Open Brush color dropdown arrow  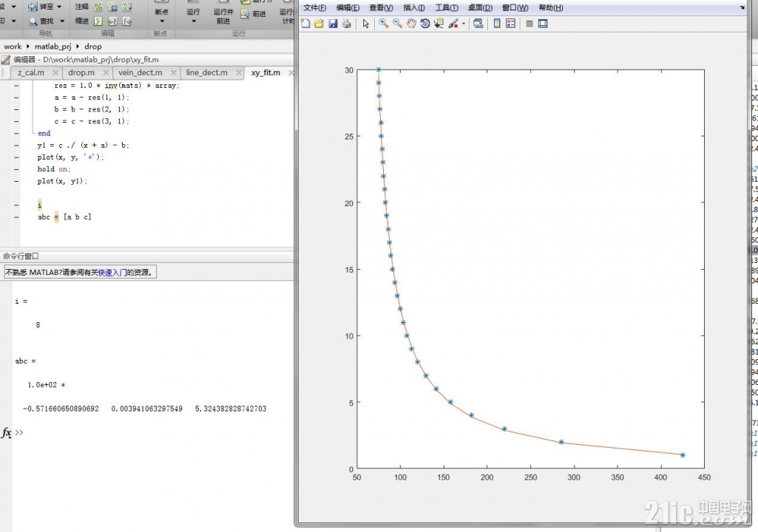pyautogui.click(x=464, y=24)
